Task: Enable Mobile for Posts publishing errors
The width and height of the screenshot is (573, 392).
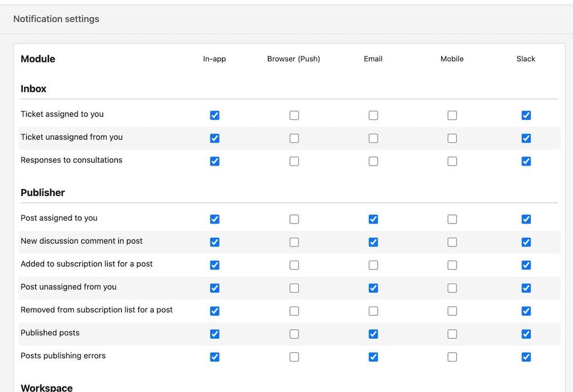Action: click(452, 357)
